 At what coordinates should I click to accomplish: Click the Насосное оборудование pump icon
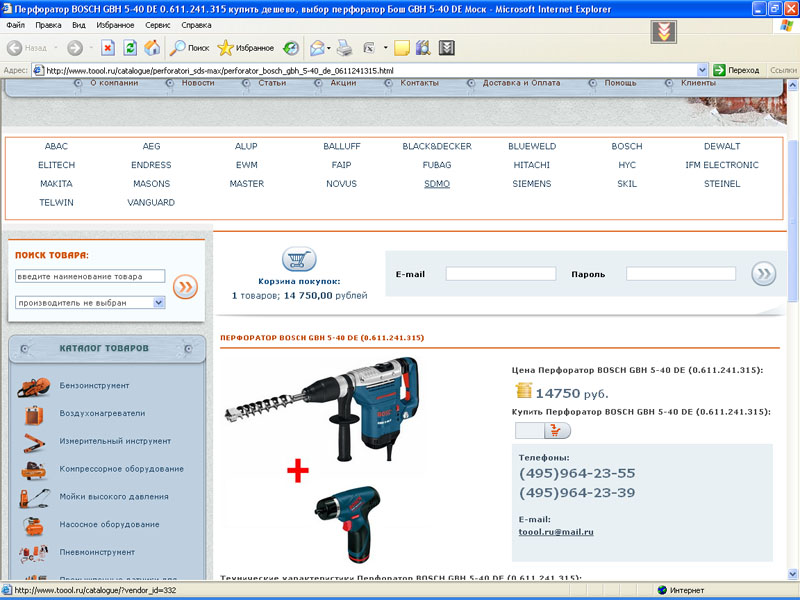coord(34,525)
